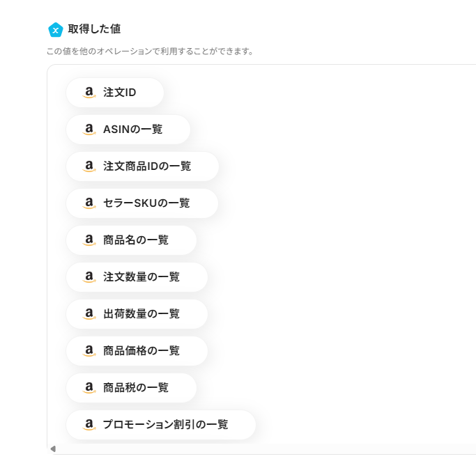Click Amazon icon beside 商品価格の一覧
This screenshot has height=475, width=476.
[x=89, y=351]
